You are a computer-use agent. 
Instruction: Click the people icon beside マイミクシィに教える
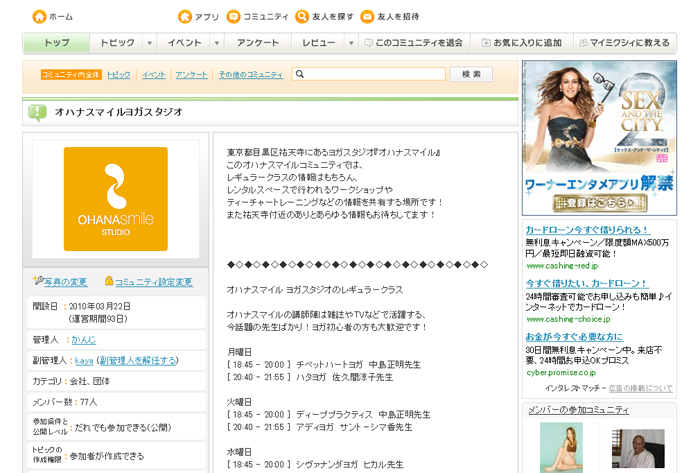click(x=583, y=43)
